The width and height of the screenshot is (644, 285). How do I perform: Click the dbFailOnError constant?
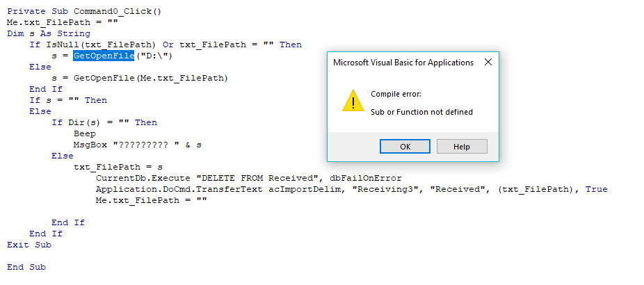(x=366, y=178)
